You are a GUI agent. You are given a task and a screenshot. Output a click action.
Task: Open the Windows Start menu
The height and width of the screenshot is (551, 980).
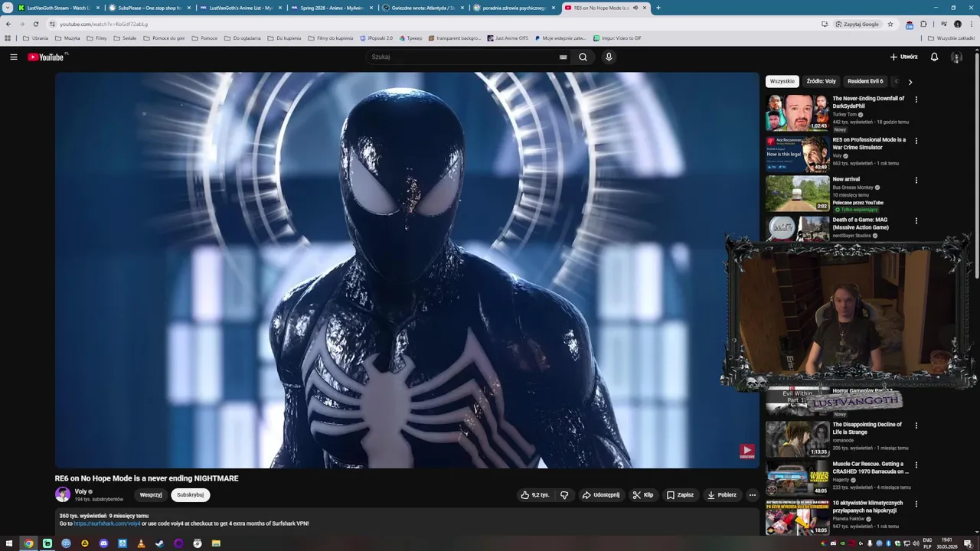pyautogui.click(x=10, y=543)
